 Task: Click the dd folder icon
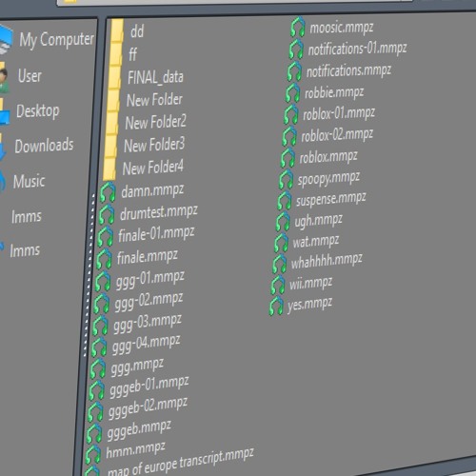[x=117, y=30]
